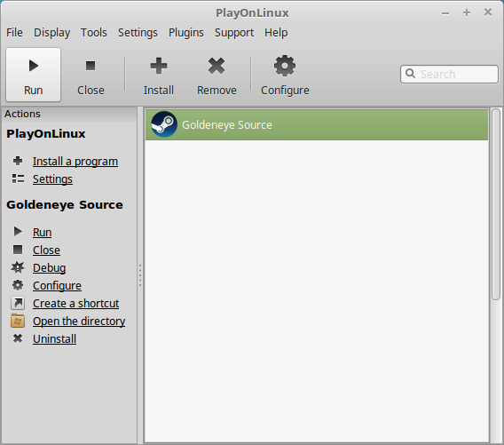This screenshot has height=445, width=504.
Task: Click the Close toolbar stop icon
Action: pos(91,66)
